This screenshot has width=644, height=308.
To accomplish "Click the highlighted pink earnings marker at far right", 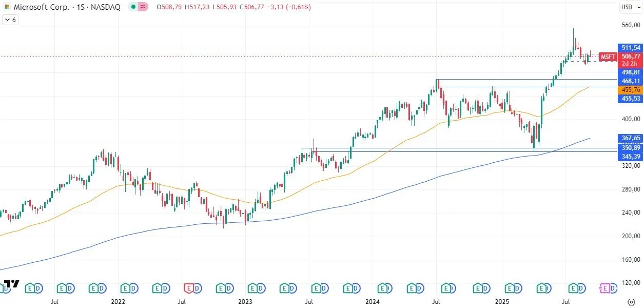I will pos(606,288).
